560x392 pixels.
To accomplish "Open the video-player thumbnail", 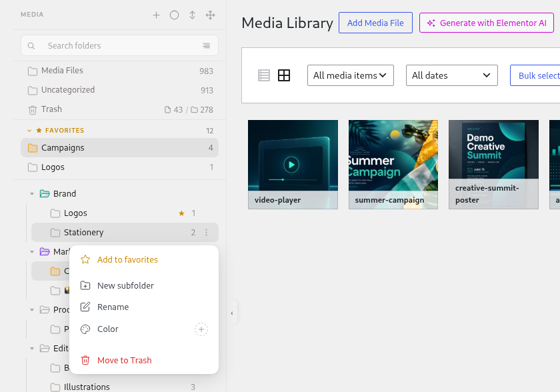I will coord(293,165).
